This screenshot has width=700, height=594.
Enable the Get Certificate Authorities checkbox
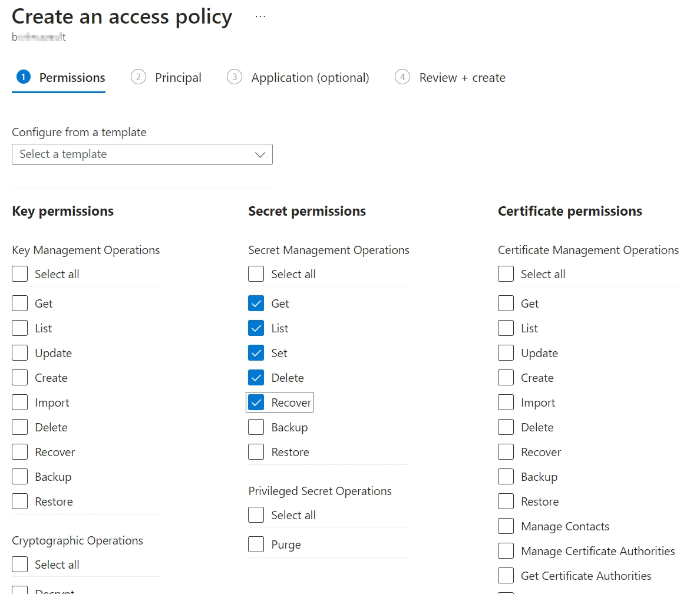point(506,576)
